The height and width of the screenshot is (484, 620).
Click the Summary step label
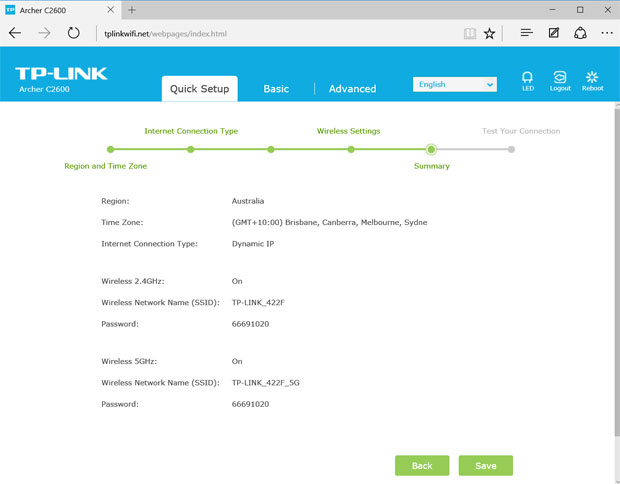coord(431,166)
